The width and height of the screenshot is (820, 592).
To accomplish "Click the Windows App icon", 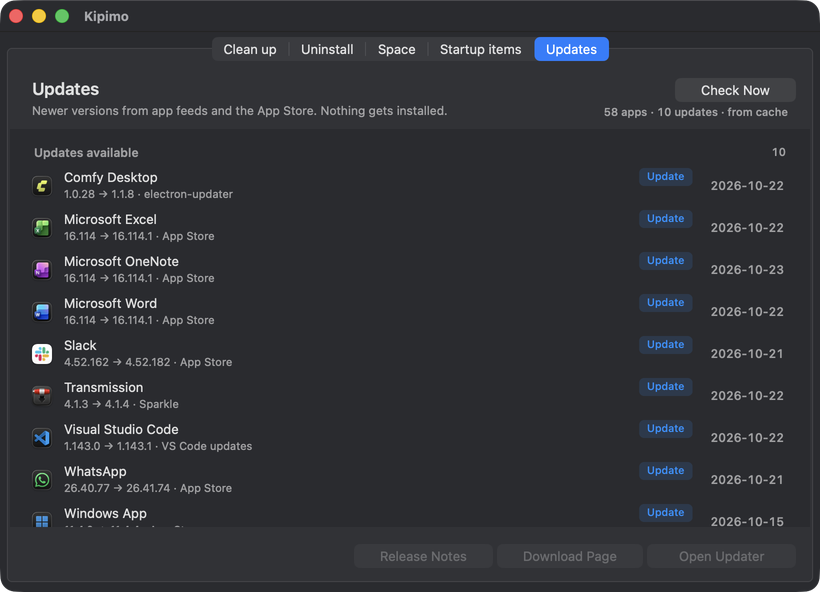I will tap(42, 519).
